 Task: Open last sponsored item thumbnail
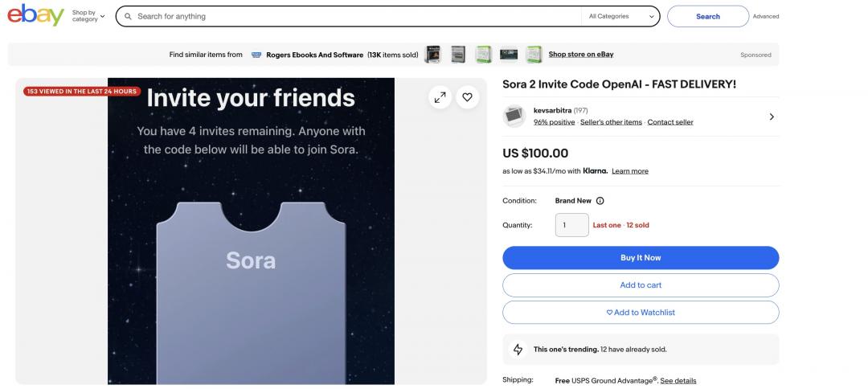[x=534, y=55]
